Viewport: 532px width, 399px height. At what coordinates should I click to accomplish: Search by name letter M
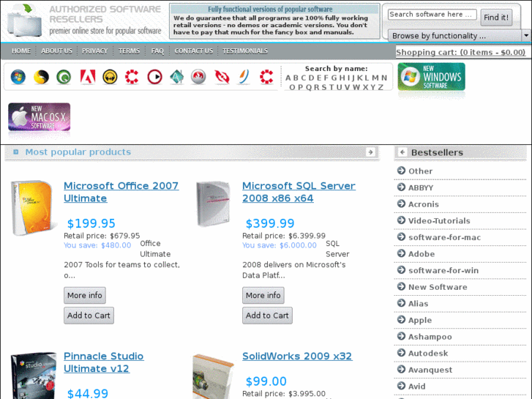click(375, 78)
